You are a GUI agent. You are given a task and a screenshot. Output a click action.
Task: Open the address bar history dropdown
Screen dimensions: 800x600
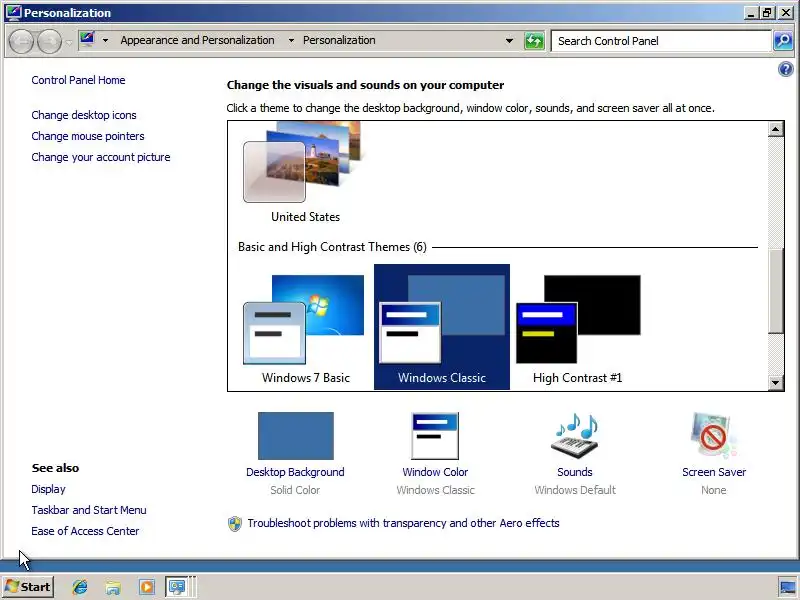[509, 41]
